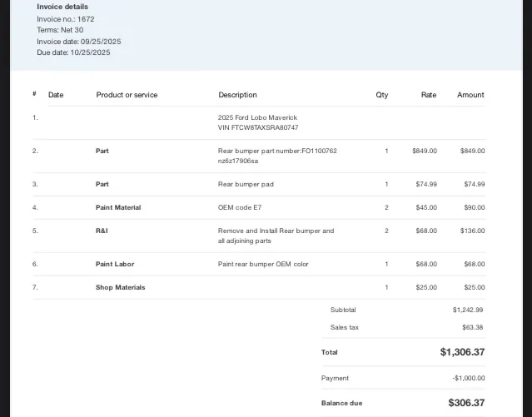Click the $68.00 rate for R&I

426,231
